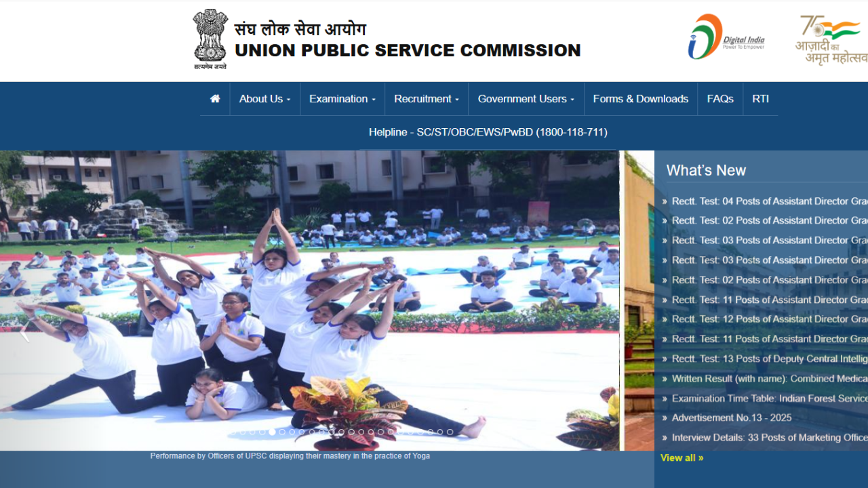The height and width of the screenshot is (488, 868).
Task: Select RTI in the navigation bar
Action: coord(760,99)
